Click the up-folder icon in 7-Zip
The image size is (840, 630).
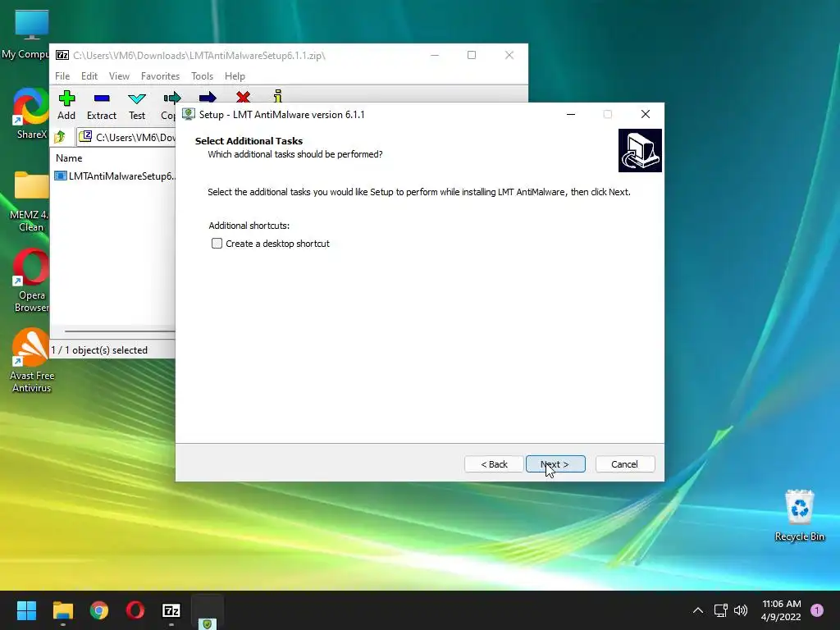[x=59, y=137]
